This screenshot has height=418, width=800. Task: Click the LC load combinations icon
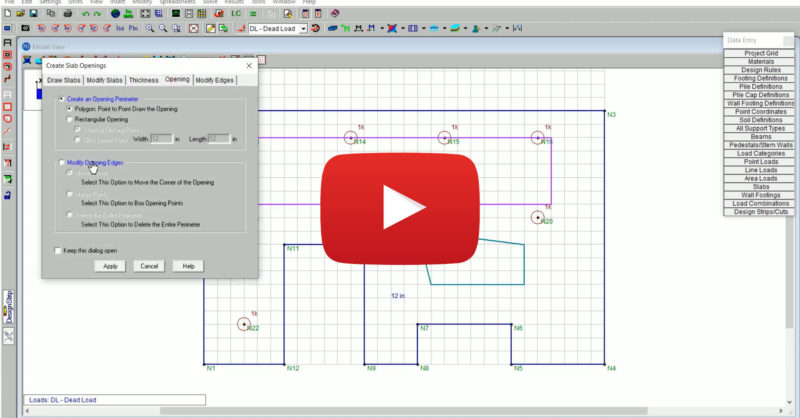click(x=236, y=14)
